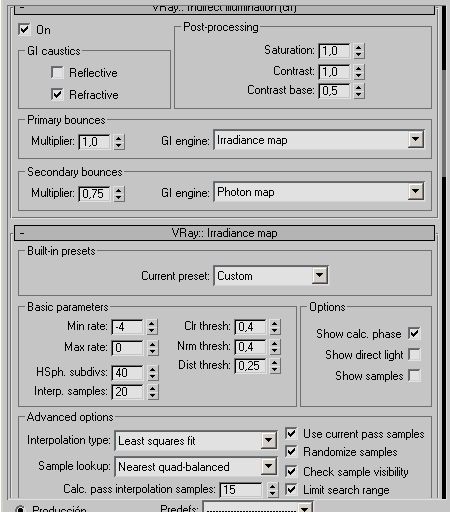Toggle Show calc. phase option
Image resolution: width=450 pixels, height=512 pixels.
[414, 333]
